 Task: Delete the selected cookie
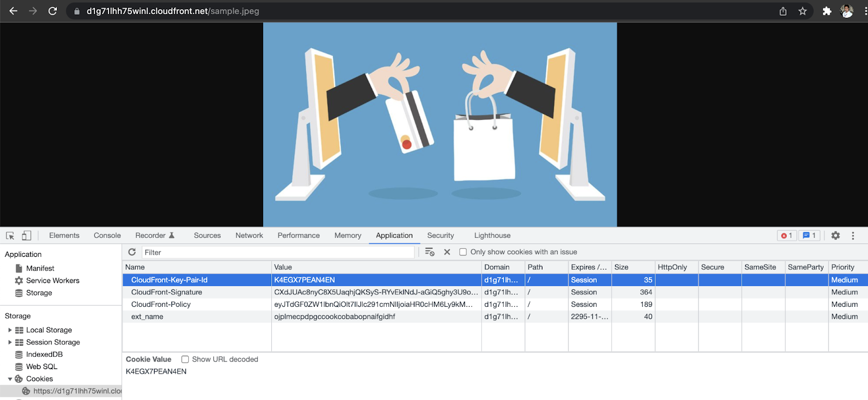click(447, 252)
